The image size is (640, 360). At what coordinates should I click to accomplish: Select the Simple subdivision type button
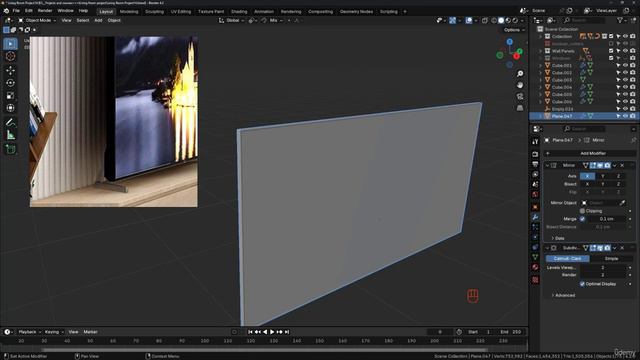tap(611, 258)
